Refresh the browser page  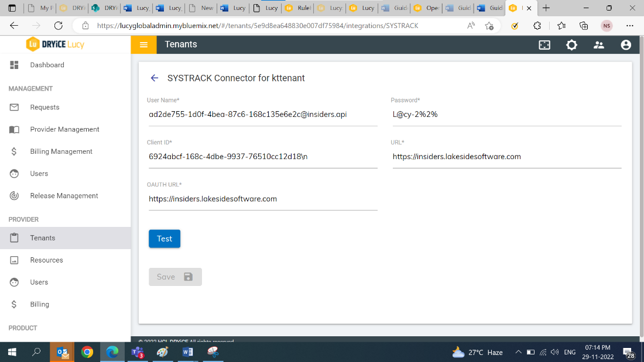coord(59,26)
